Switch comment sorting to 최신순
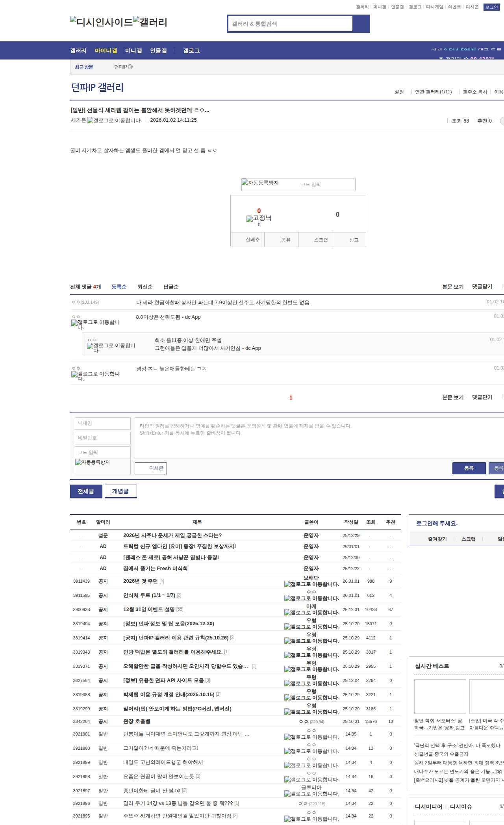This screenshot has width=504, height=825. click(x=145, y=287)
